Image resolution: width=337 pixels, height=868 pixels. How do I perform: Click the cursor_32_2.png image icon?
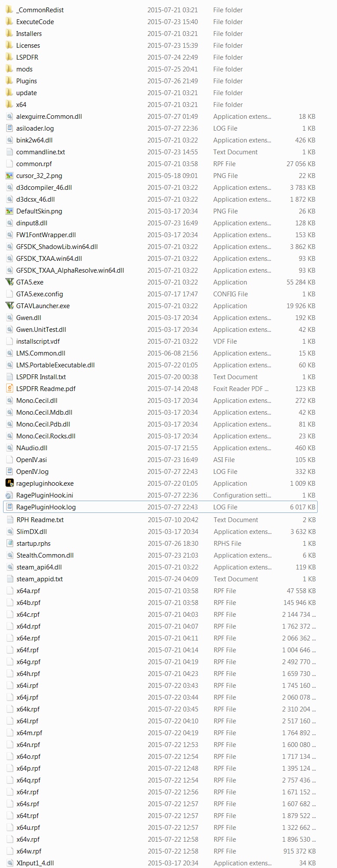[x=9, y=175]
